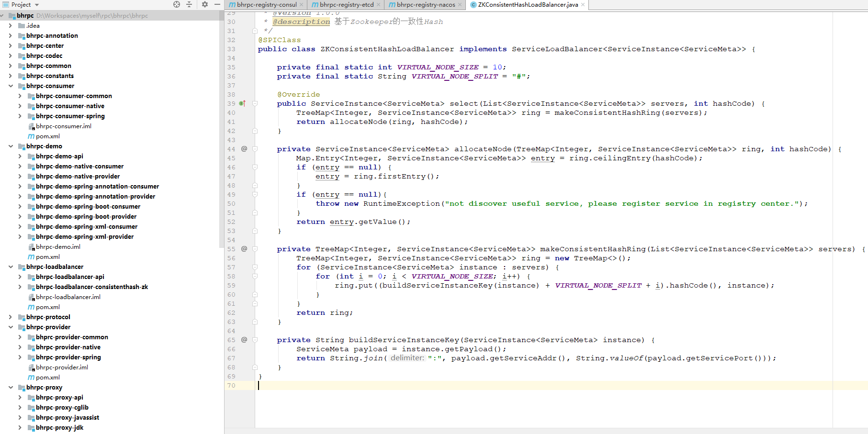
Task: Open Project panel gear settings
Action: click(205, 4)
